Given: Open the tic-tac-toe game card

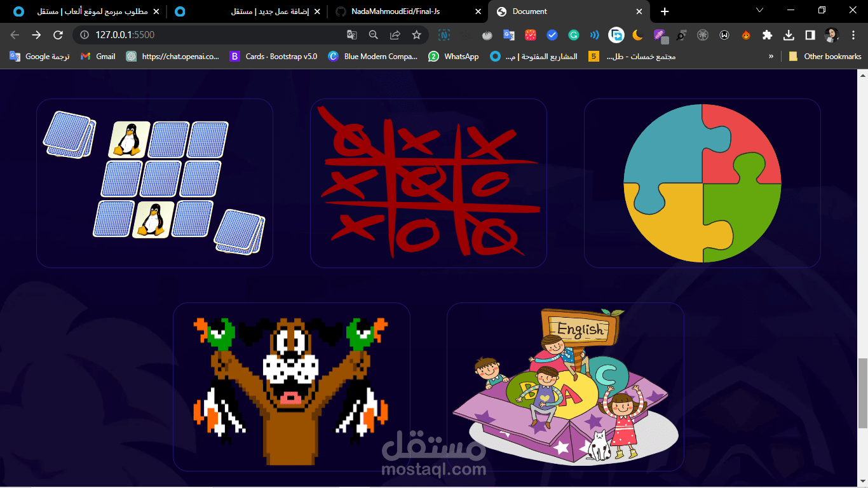Looking at the screenshot, I should [x=428, y=183].
